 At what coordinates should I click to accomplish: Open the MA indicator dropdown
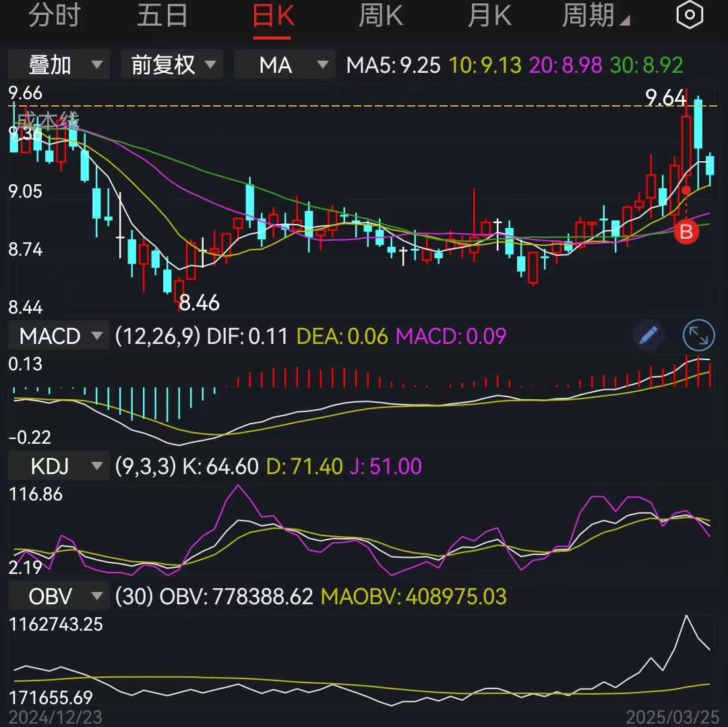point(284,65)
